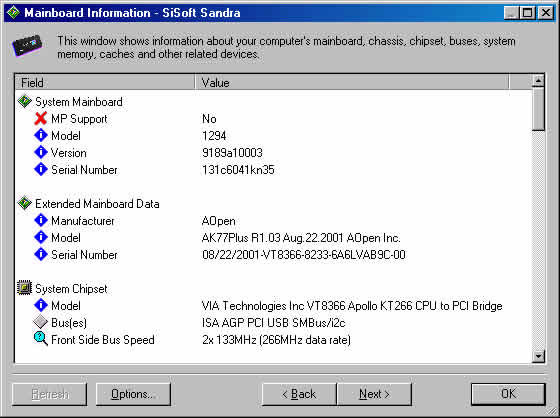
Task: Select the value 131c6041kn35
Action: pos(238,170)
